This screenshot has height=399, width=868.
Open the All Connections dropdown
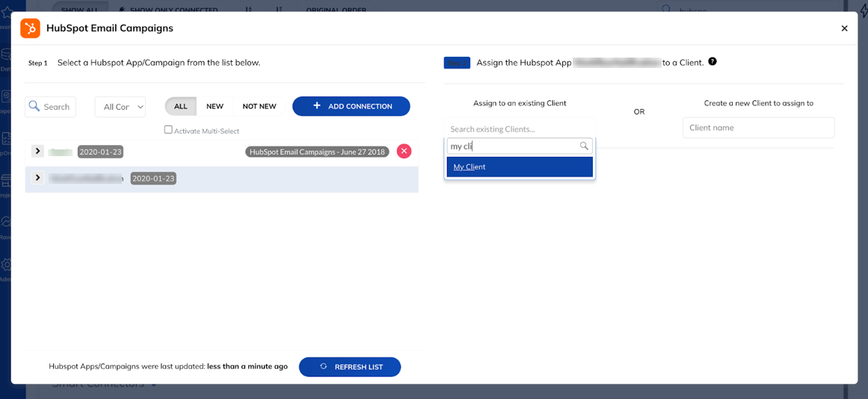click(120, 107)
